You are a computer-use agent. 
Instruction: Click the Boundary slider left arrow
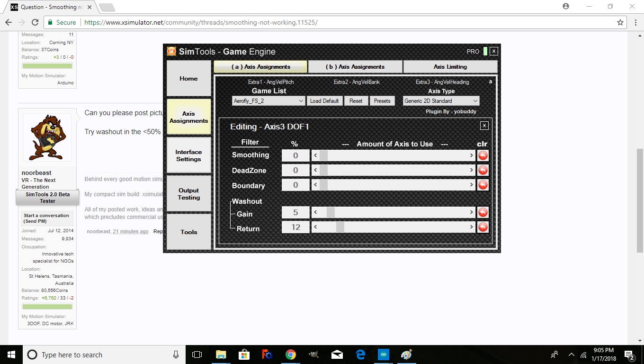(x=315, y=185)
